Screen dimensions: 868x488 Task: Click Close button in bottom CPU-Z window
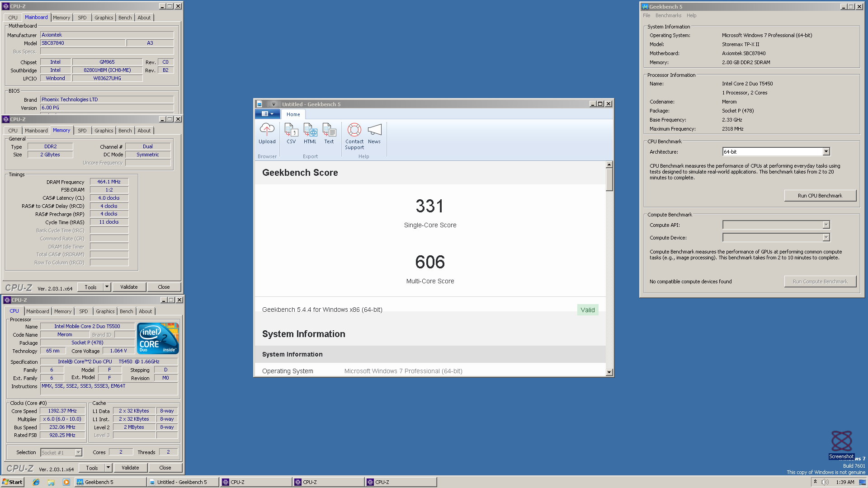click(x=165, y=468)
